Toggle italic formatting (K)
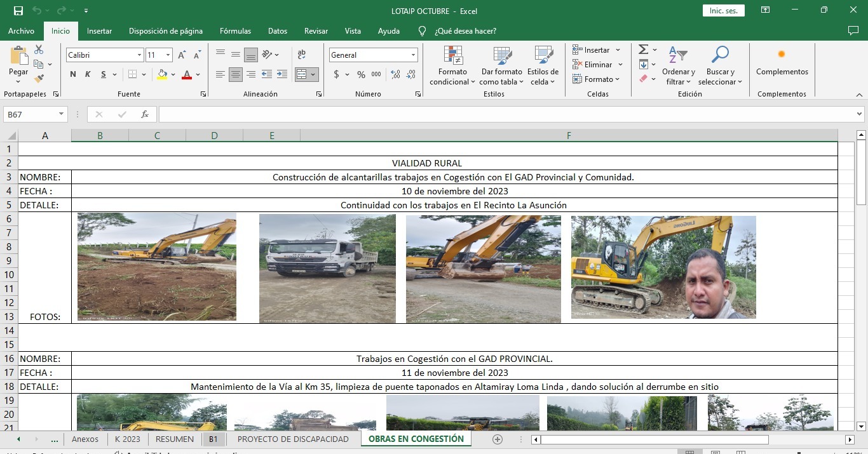 click(88, 74)
